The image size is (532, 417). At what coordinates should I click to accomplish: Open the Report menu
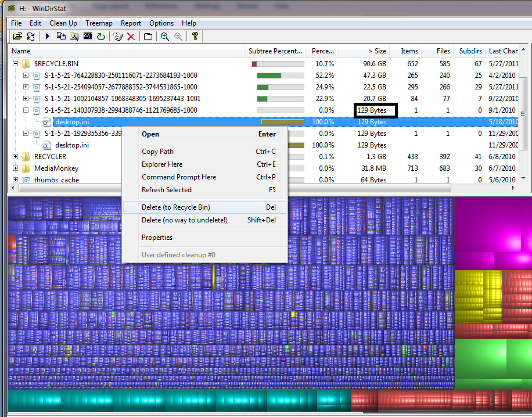pos(131,23)
